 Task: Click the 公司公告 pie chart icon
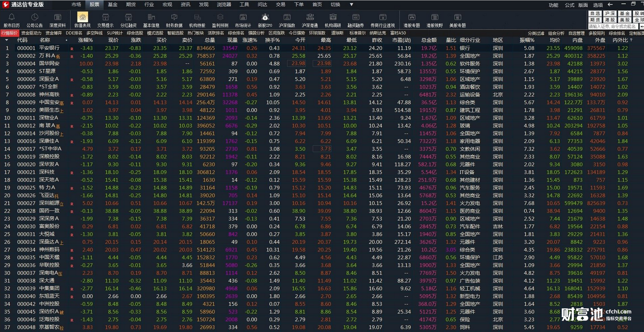(34, 17)
